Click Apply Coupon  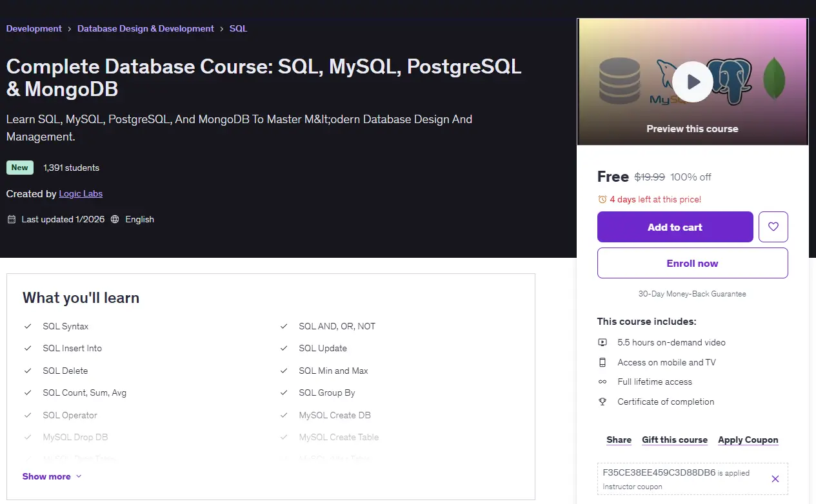748,440
